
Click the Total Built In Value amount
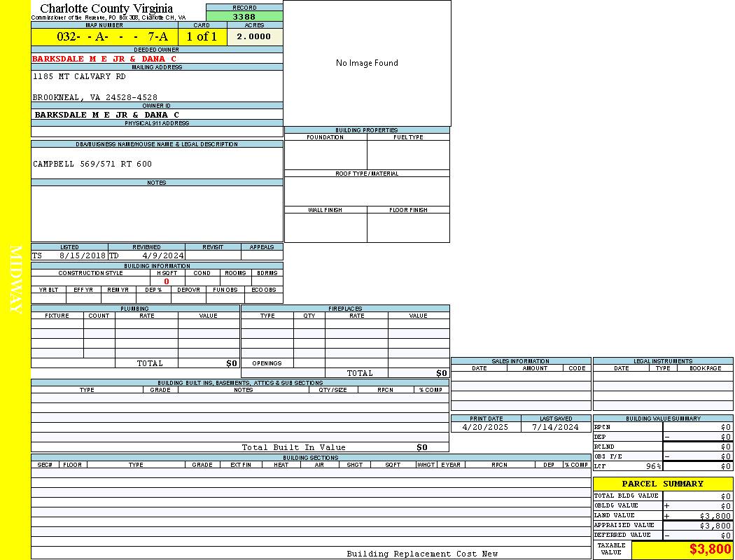point(421,447)
